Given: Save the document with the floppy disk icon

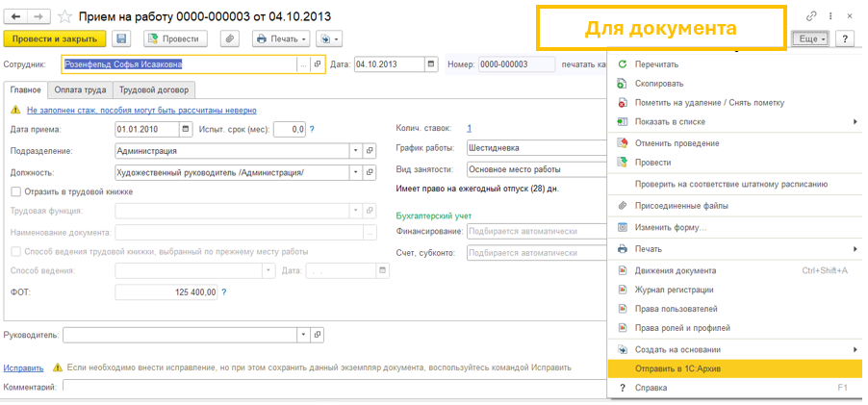Looking at the screenshot, I should tap(121, 38).
